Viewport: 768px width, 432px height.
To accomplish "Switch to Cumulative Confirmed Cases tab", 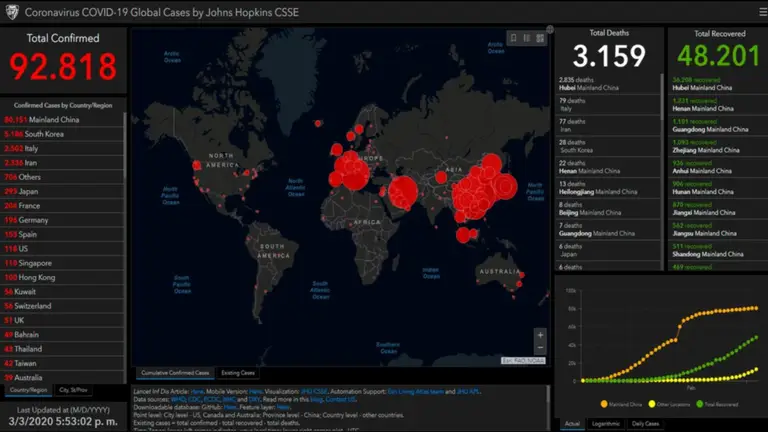I will 175,373.
